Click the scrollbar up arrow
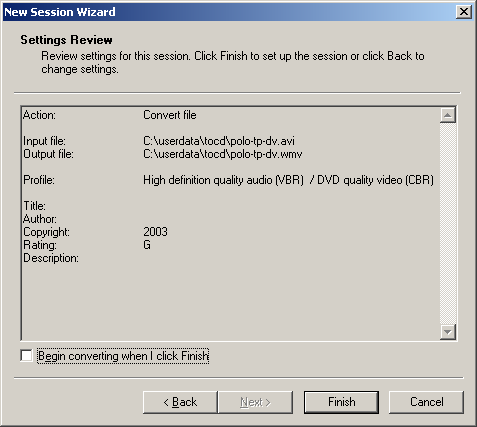 click(x=448, y=115)
